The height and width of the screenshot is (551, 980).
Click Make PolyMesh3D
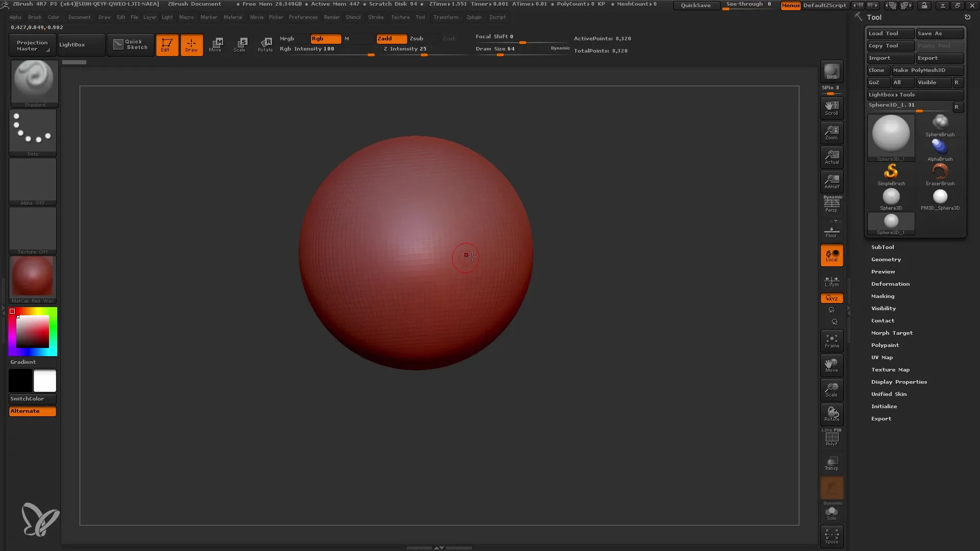pos(927,70)
